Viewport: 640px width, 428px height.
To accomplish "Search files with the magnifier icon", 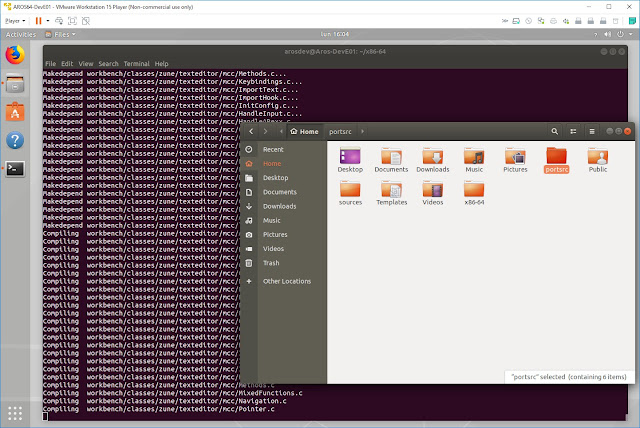I will (554, 131).
